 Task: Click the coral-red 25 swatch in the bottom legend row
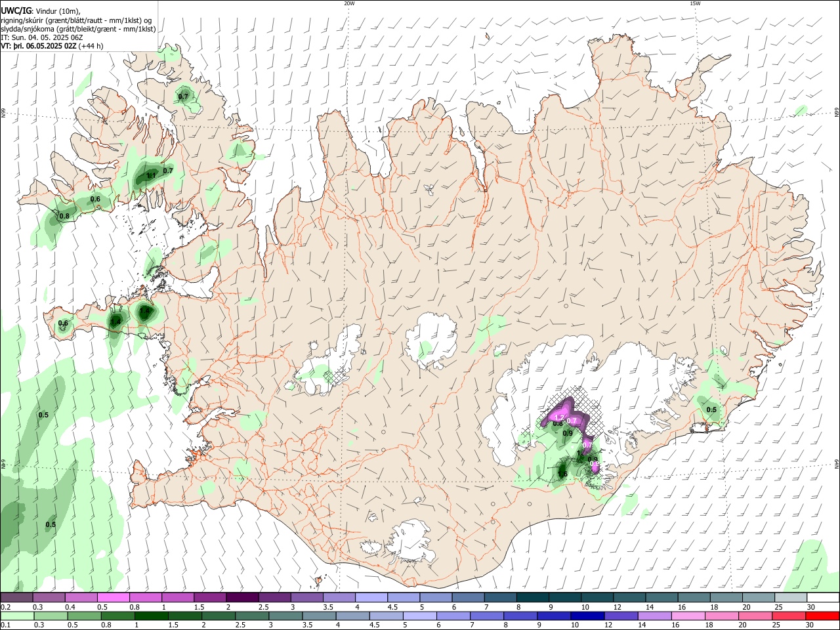[x=789, y=616]
